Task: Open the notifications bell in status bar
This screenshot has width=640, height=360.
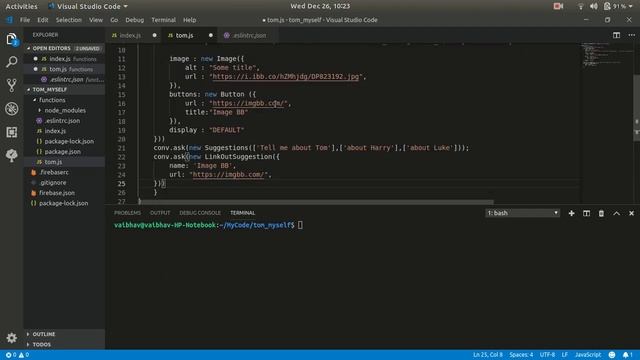Action: pos(627,355)
